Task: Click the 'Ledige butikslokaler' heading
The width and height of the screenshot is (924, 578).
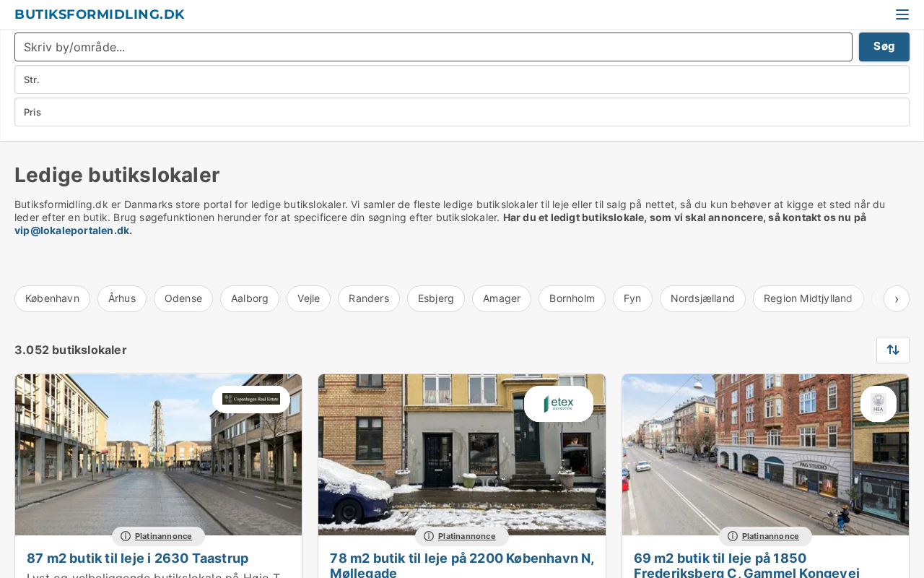Action: click(117, 175)
